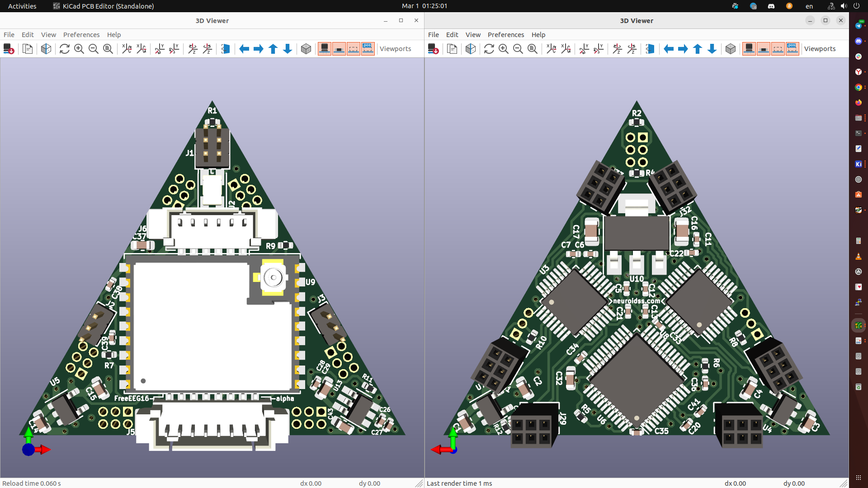868x488 pixels.
Task: Zoom in using left viewer toolbar
Action: [x=79, y=49]
